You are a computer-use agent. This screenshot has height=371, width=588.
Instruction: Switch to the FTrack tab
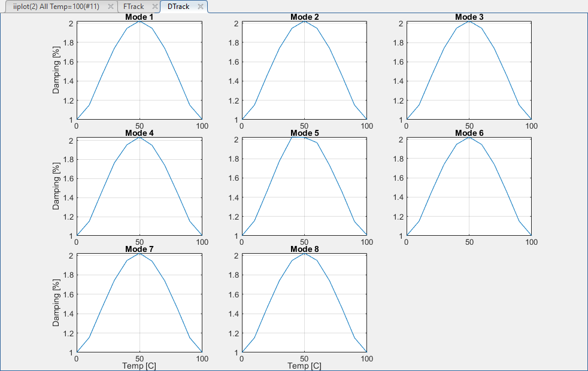pyautogui.click(x=133, y=7)
